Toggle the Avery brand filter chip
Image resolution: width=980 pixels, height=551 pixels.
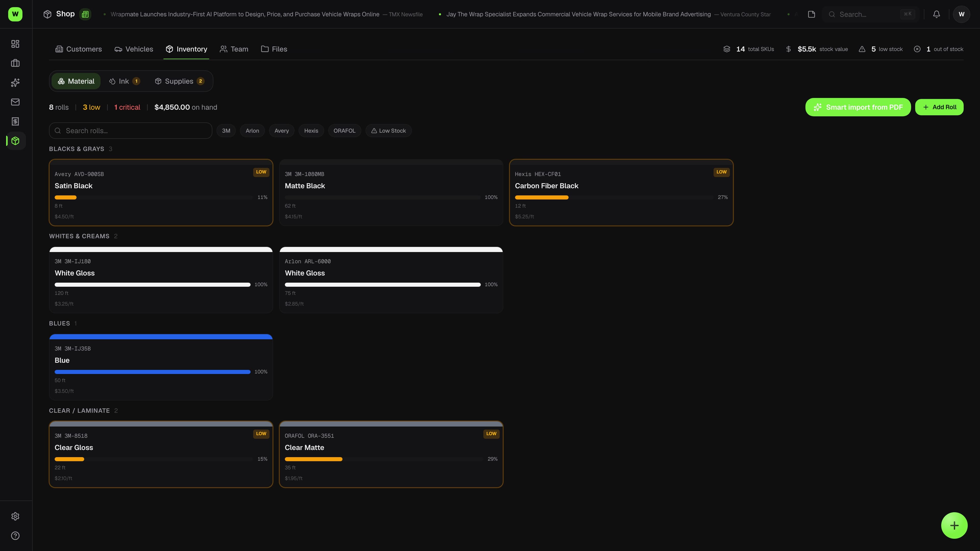coord(281,130)
